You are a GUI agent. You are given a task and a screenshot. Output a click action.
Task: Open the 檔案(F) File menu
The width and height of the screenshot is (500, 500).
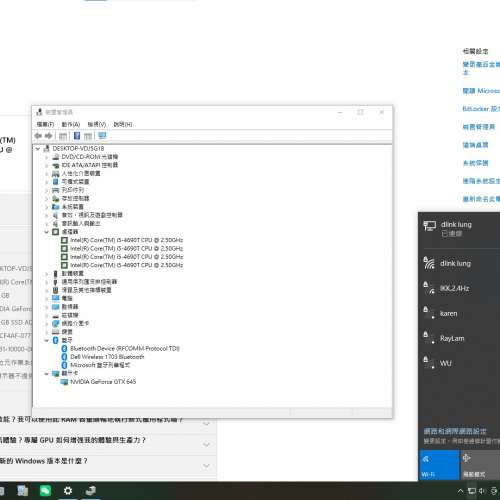(45, 124)
